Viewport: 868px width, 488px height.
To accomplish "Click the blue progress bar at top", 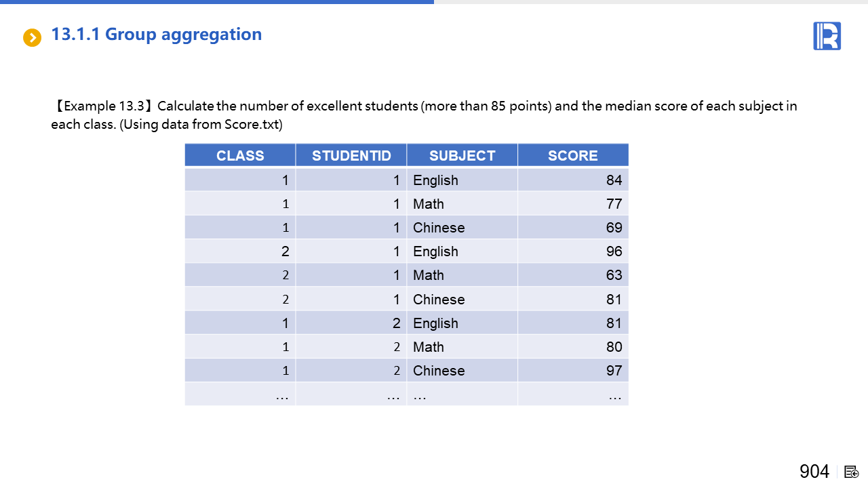I will click(x=217, y=2).
